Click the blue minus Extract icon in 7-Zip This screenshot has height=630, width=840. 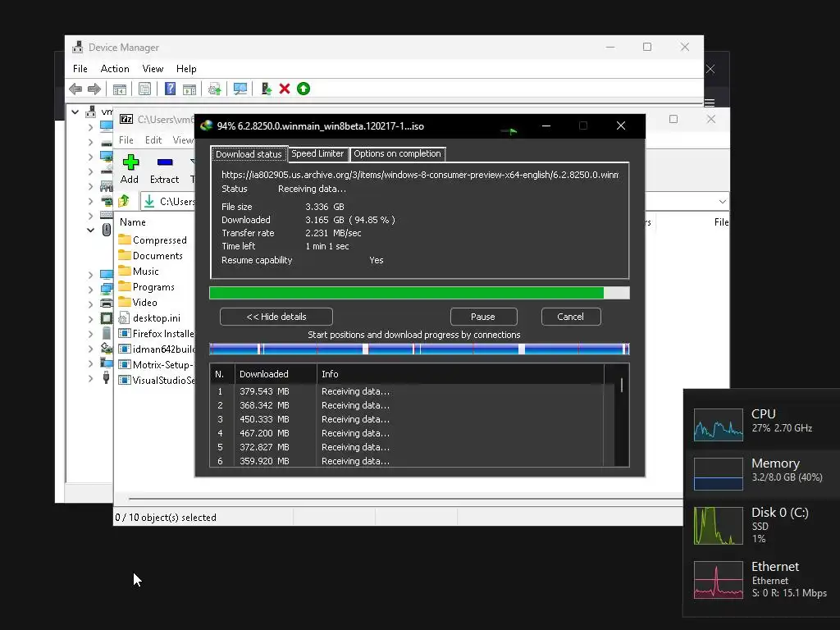(x=164, y=162)
